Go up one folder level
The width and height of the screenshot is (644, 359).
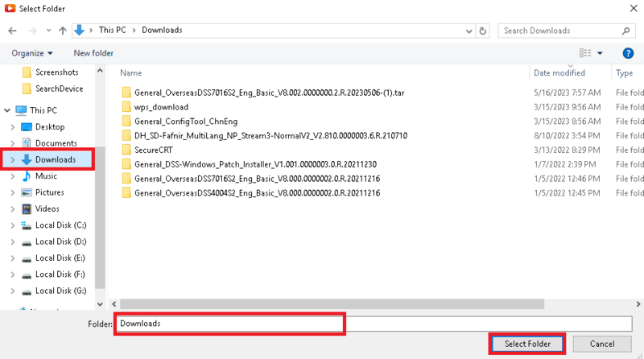point(63,31)
